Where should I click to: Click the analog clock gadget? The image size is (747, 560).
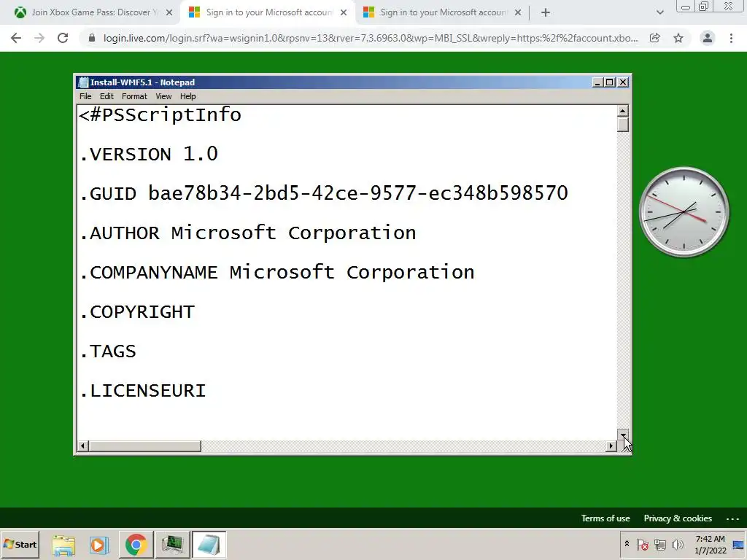click(684, 212)
